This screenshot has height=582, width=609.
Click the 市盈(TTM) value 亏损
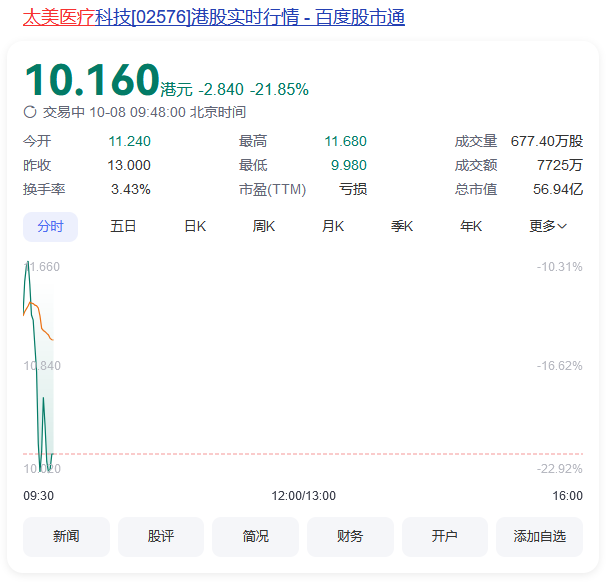pos(353,190)
